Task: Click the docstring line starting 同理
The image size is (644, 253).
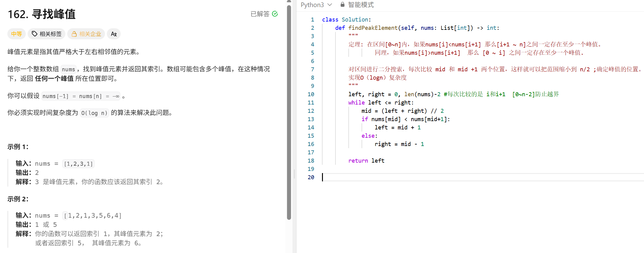Action: point(479,53)
